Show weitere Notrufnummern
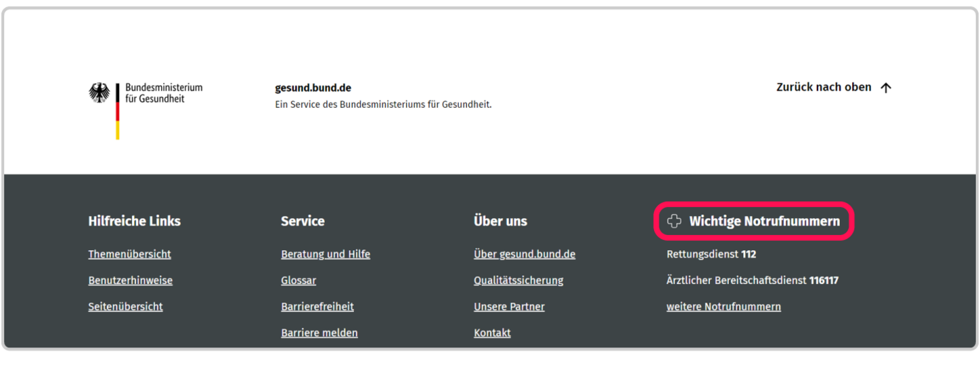The height and width of the screenshot is (370, 980). [x=723, y=307]
